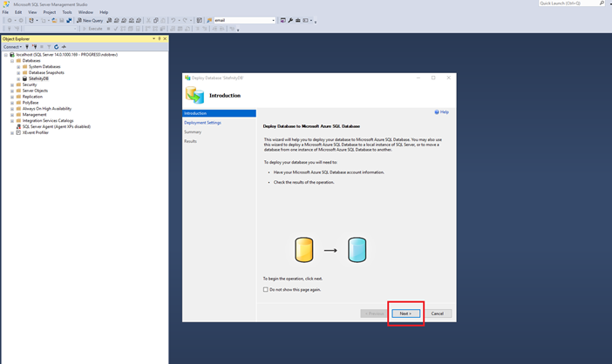Click the Disconnect icon in Object Explorer
Viewport: 612px width, 364px height.
(x=34, y=47)
